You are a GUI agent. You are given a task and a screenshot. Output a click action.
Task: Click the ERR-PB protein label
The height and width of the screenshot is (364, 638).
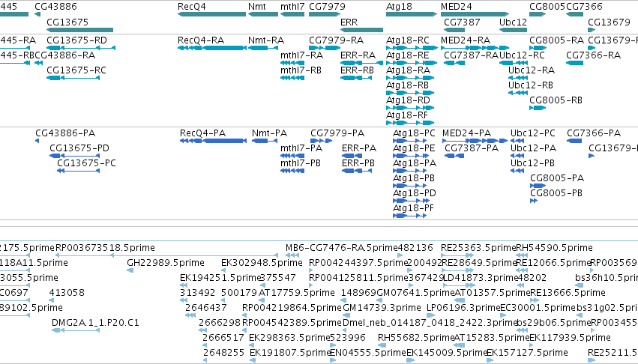point(358,163)
